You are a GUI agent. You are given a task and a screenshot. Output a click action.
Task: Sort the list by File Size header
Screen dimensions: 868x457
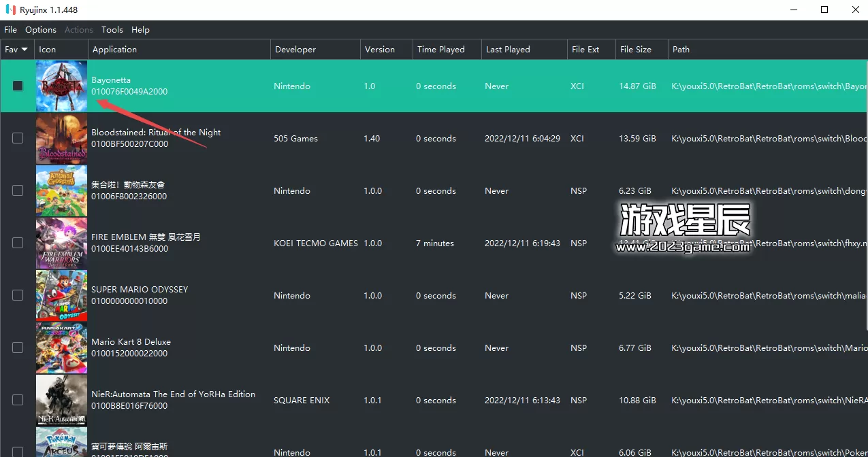tap(635, 50)
